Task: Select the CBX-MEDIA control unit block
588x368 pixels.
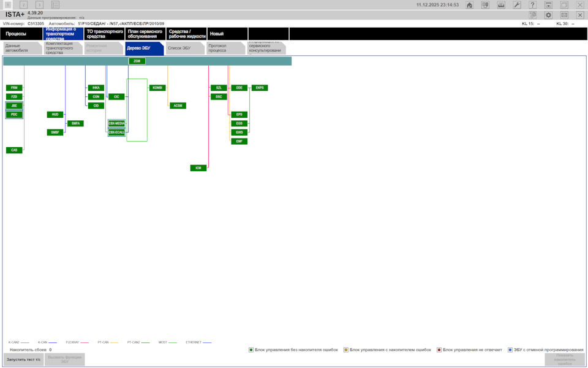Action: (116, 123)
